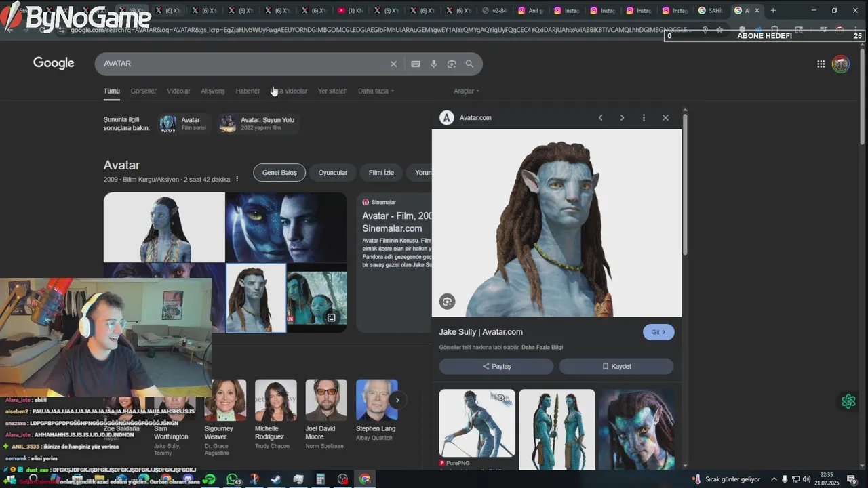Viewport: 868px width, 488px height.
Task: Open Steam from the taskbar
Action: pyautogui.click(x=277, y=479)
